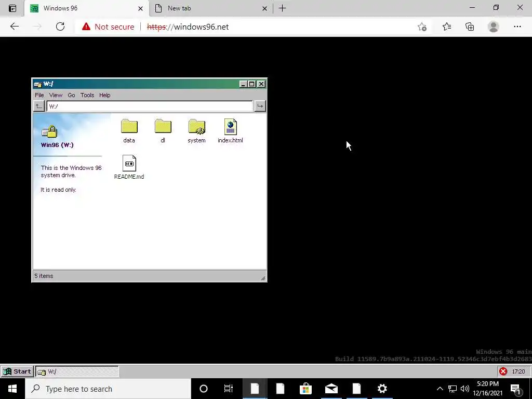532x399 pixels.
Task: Click the Windows 96 clock 17:20
Action: click(518, 371)
